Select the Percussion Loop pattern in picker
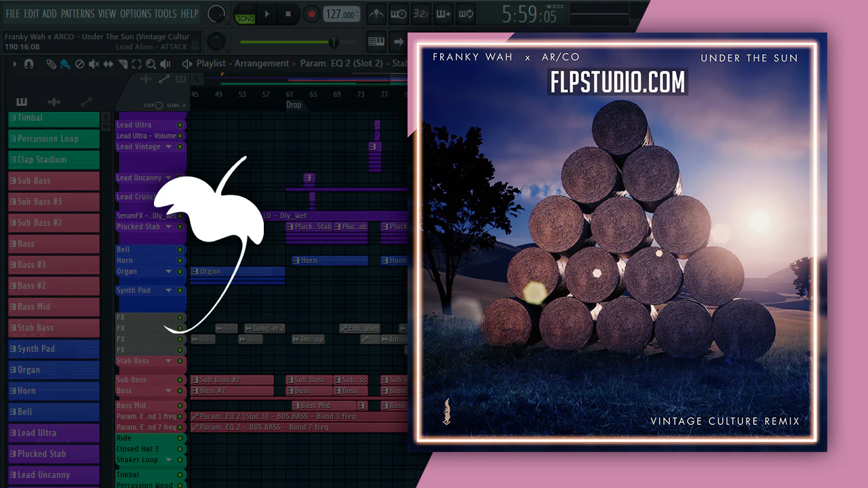 pyautogui.click(x=54, y=139)
